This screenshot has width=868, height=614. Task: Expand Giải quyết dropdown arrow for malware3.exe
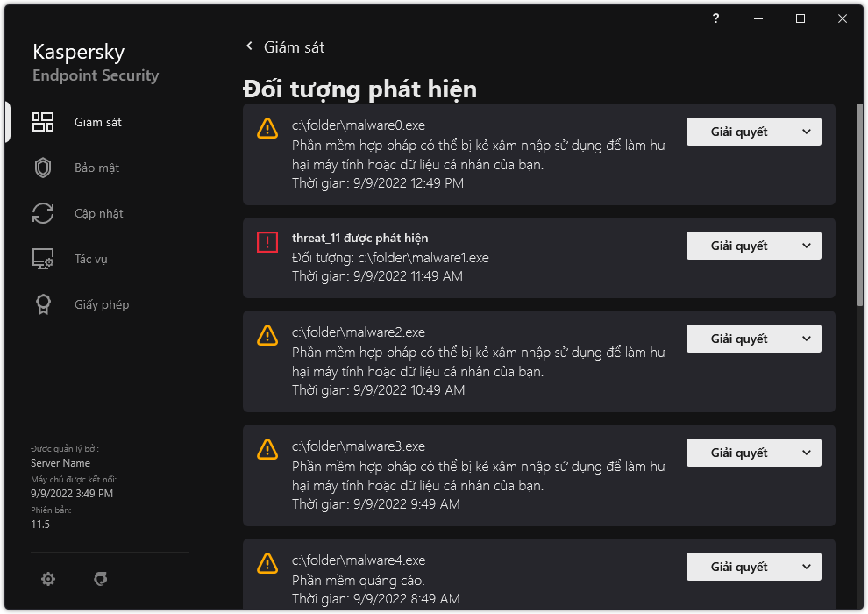click(x=806, y=453)
